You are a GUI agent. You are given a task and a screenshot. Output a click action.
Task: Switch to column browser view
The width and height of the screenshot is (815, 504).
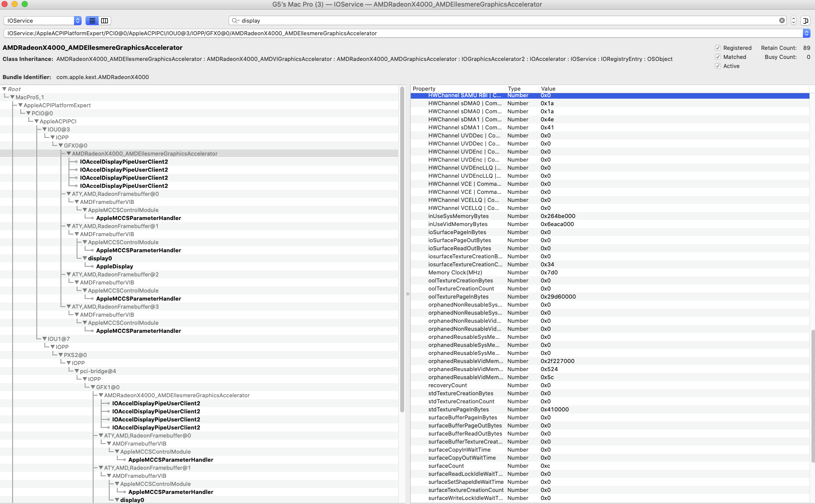(104, 21)
